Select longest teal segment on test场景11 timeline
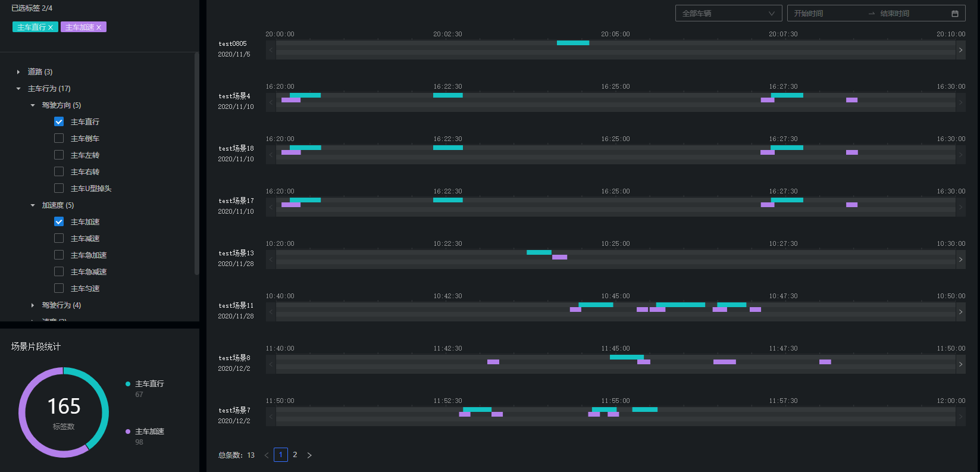 tap(681, 305)
